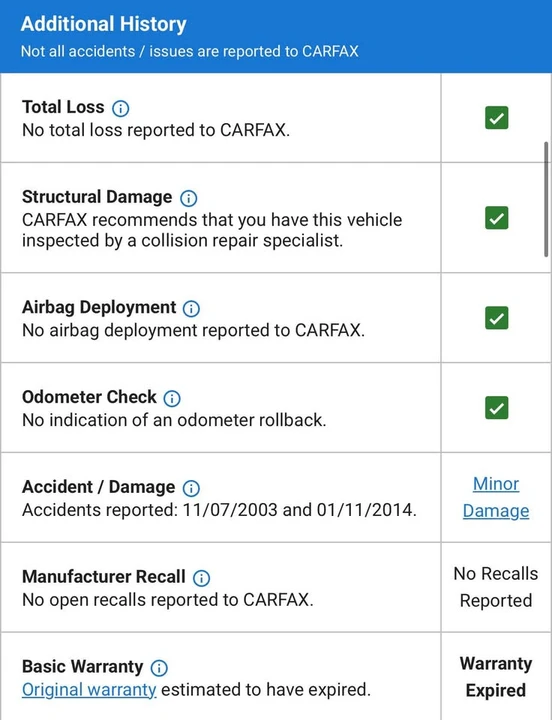Viewport: 552px width, 720px height.
Task: Click No Recalls Reported status
Action: coord(496,587)
